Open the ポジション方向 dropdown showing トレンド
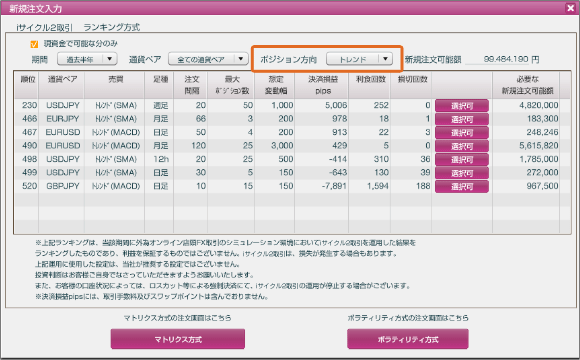The height and width of the screenshot is (360, 580). (359, 59)
